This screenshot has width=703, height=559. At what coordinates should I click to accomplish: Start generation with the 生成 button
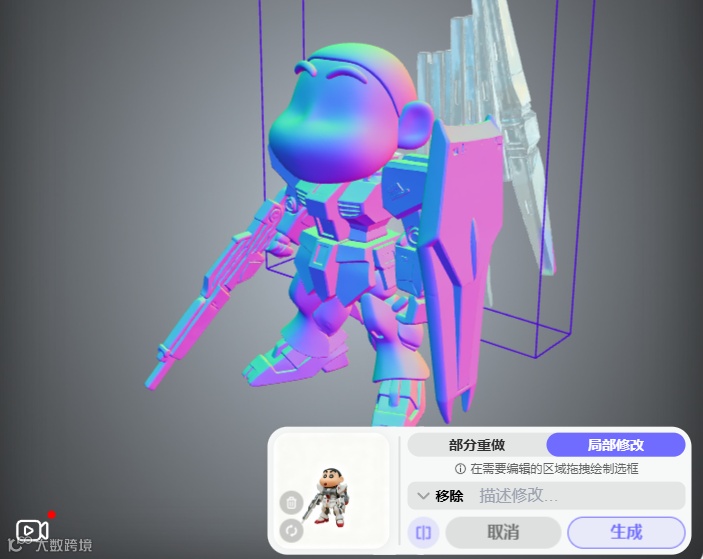(x=626, y=532)
